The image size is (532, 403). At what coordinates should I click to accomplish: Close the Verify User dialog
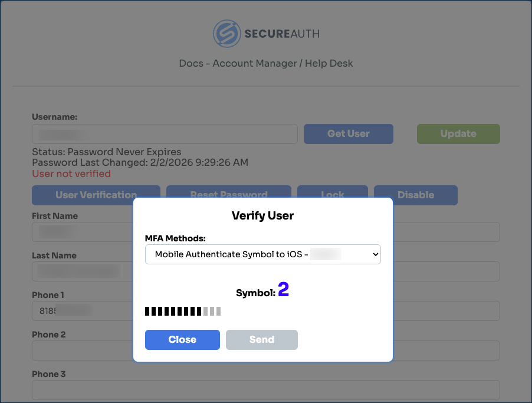[182, 339]
